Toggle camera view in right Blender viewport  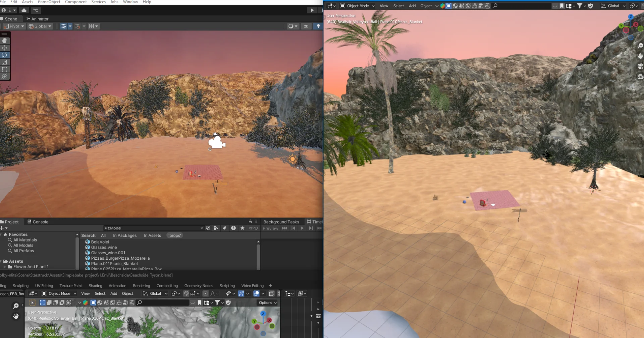(x=640, y=66)
